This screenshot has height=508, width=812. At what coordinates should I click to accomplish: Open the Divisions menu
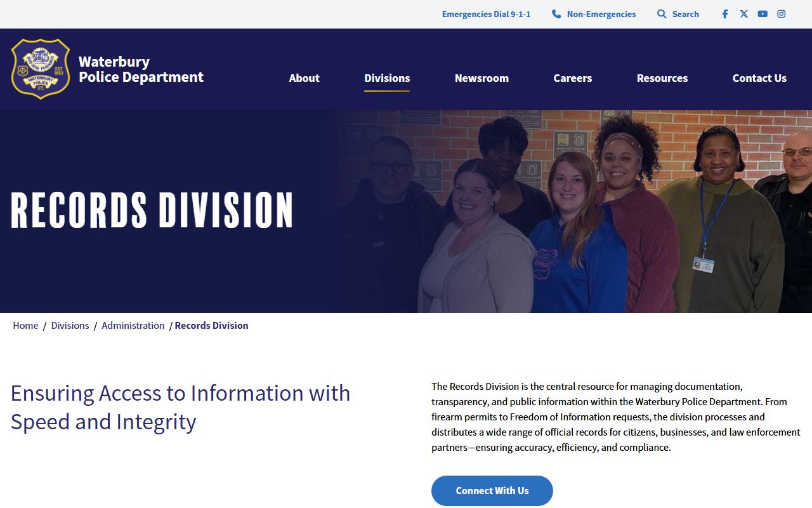point(387,78)
